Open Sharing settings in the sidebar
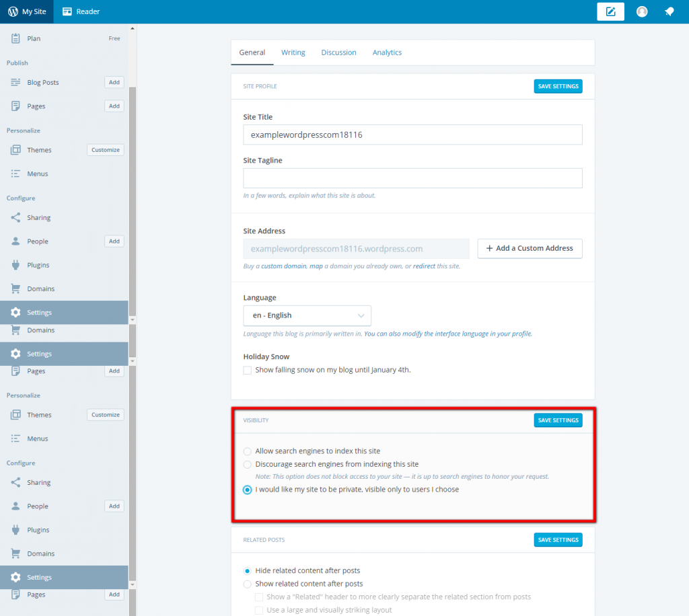 coord(40,217)
